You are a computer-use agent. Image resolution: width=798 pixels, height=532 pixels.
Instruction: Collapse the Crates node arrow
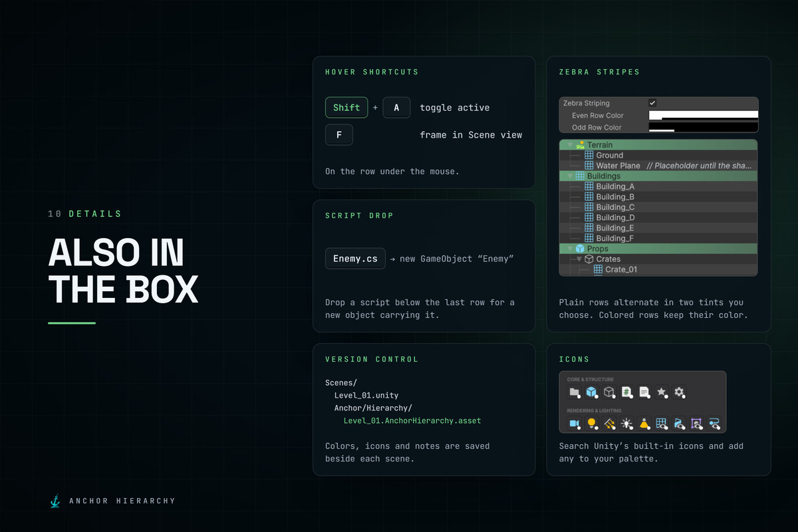[579, 259]
